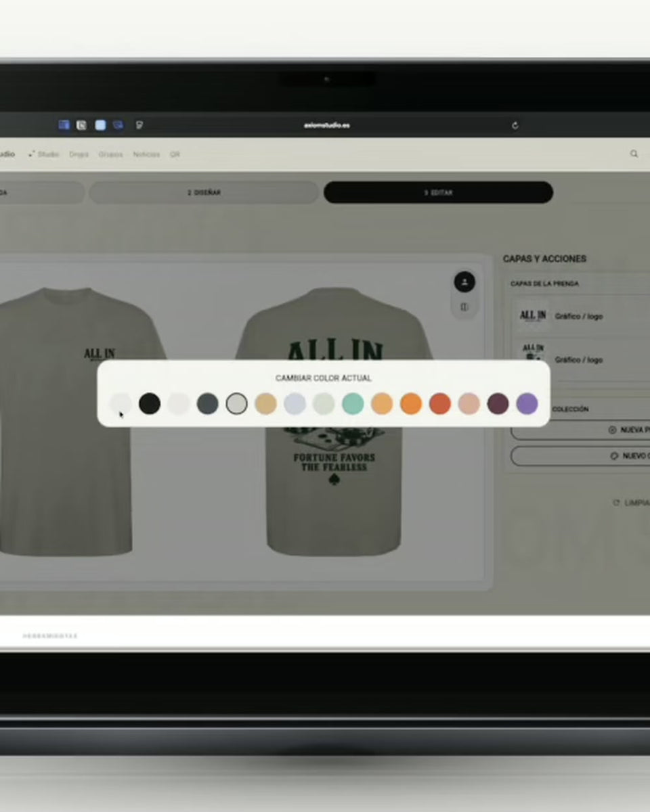Pick the sand tan color swatch

tap(265, 404)
